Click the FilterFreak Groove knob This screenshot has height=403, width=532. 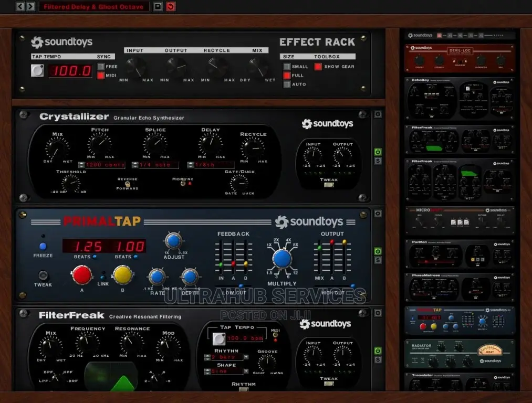tap(267, 362)
